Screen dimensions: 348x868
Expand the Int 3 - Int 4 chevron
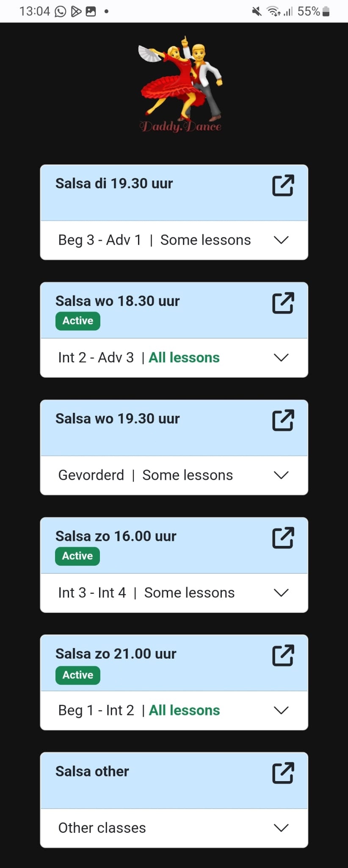(281, 593)
